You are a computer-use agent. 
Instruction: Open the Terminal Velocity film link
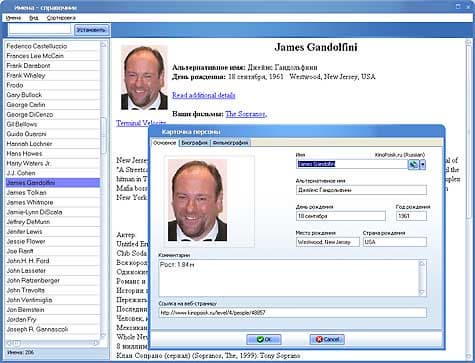141,123
